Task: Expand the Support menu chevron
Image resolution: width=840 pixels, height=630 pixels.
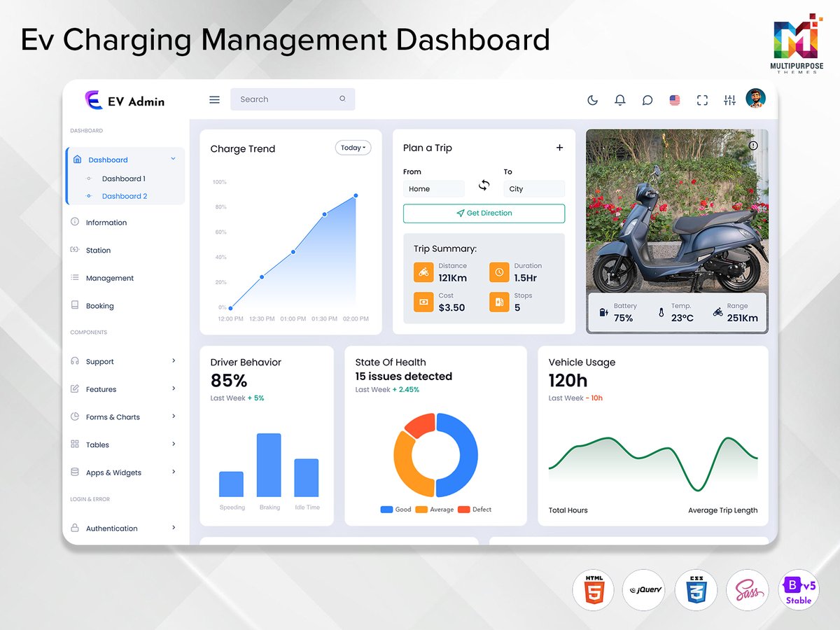Action: coord(174,360)
